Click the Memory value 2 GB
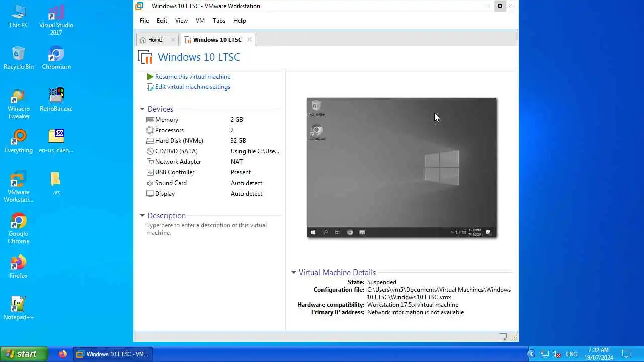The width and height of the screenshot is (644, 362). pos(237,120)
